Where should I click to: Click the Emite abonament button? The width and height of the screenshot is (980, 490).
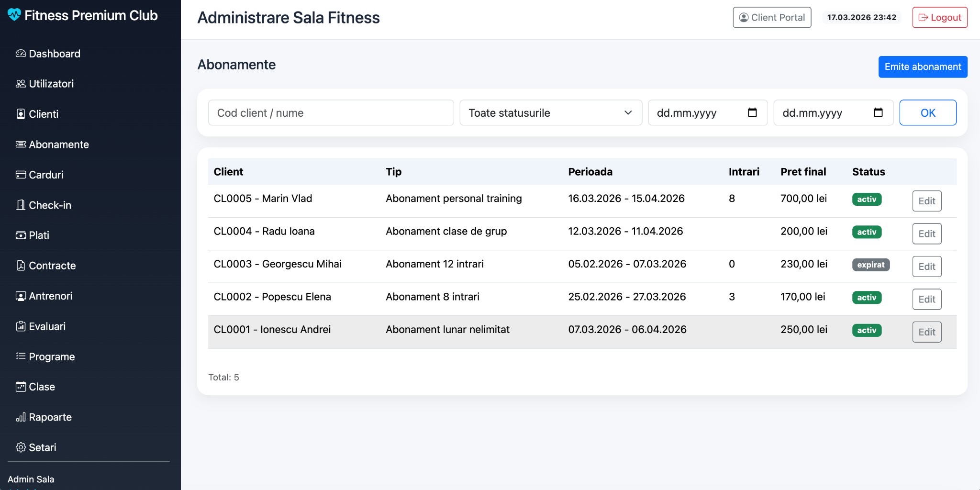tap(923, 67)
